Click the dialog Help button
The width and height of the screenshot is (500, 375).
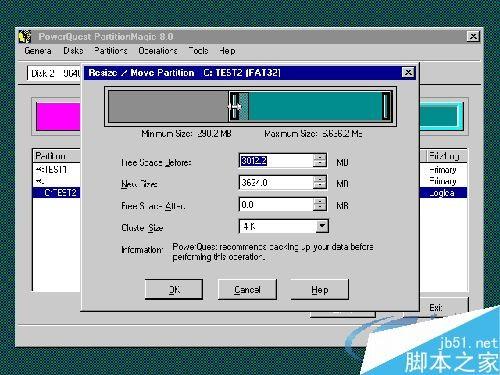coord(320,290)
